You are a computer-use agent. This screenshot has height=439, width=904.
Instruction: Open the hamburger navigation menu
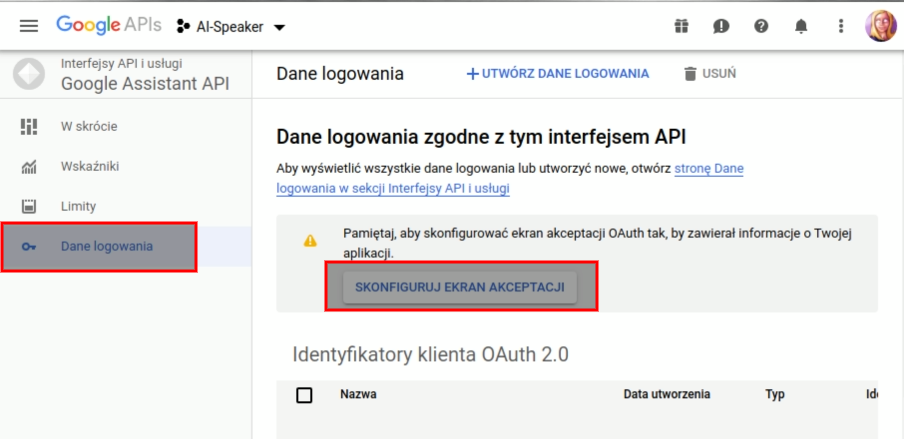tap(29, 26)
